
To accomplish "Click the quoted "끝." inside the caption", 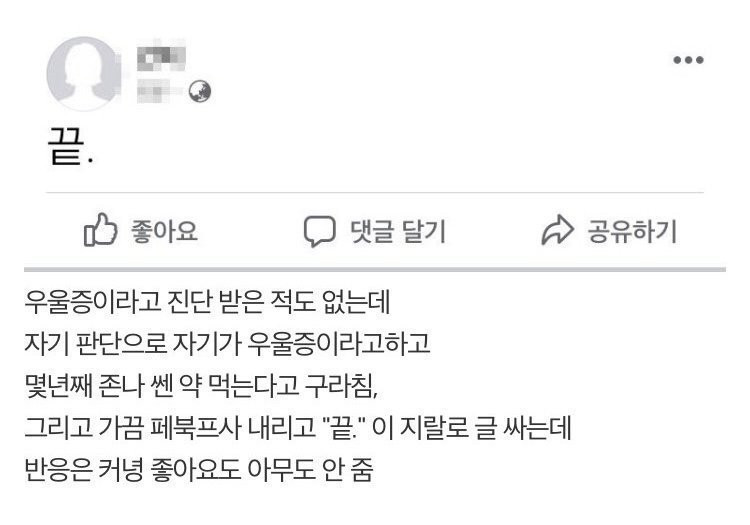I will point(342,427).
